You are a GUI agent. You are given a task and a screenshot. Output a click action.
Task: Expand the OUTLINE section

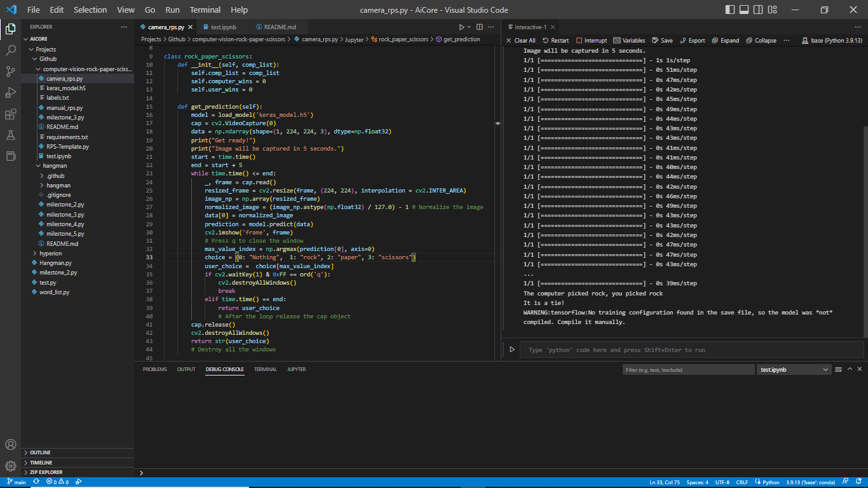(40, 452)
